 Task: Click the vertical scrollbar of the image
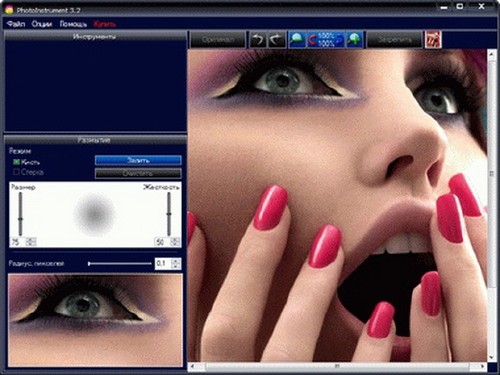pos(491,206)
